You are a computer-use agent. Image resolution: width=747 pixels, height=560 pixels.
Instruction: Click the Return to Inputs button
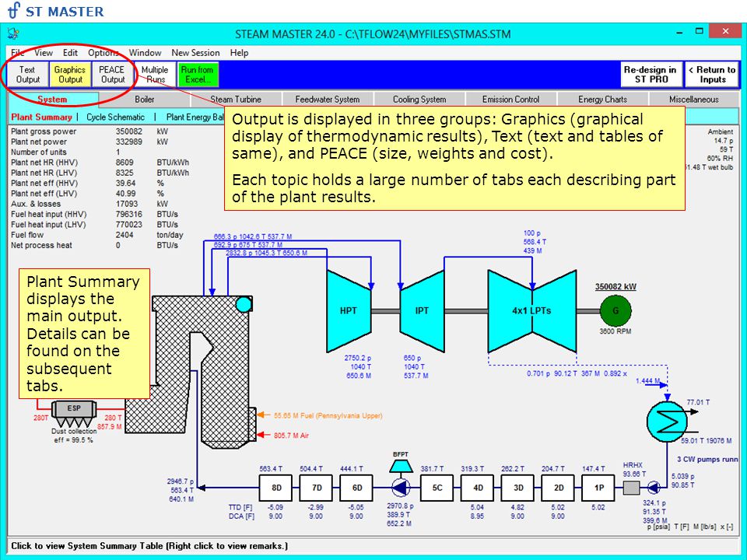coord(712,75)
